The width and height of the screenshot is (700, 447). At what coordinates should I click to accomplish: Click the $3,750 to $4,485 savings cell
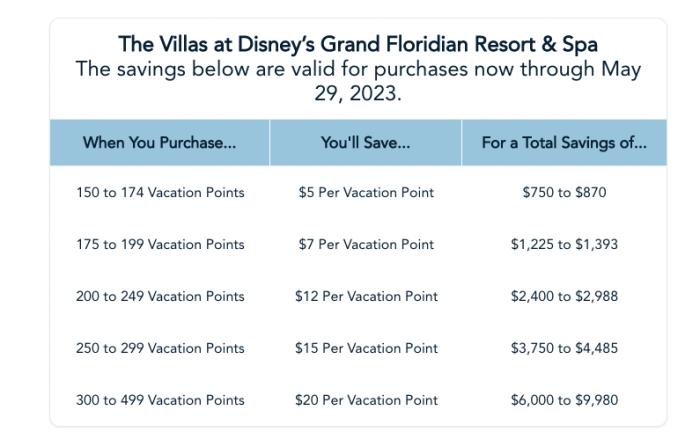564,349
